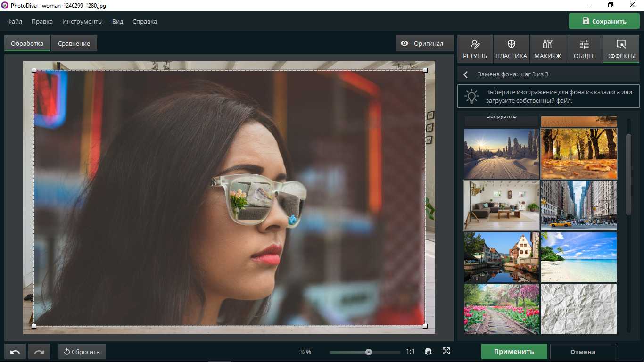This screenshot has height=362, width=644.
Task: Open the Пластика reshaping tab
Action: [x=511, y=49]
